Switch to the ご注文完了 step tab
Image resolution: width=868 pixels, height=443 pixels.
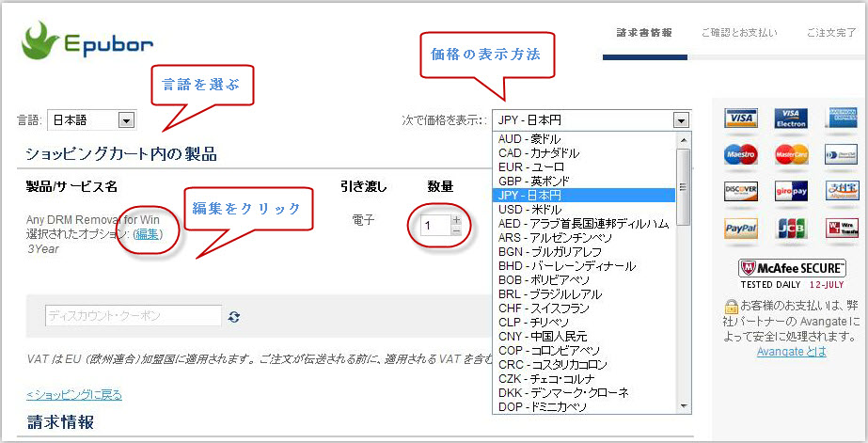pyautogui.click(x=831, y=33)
